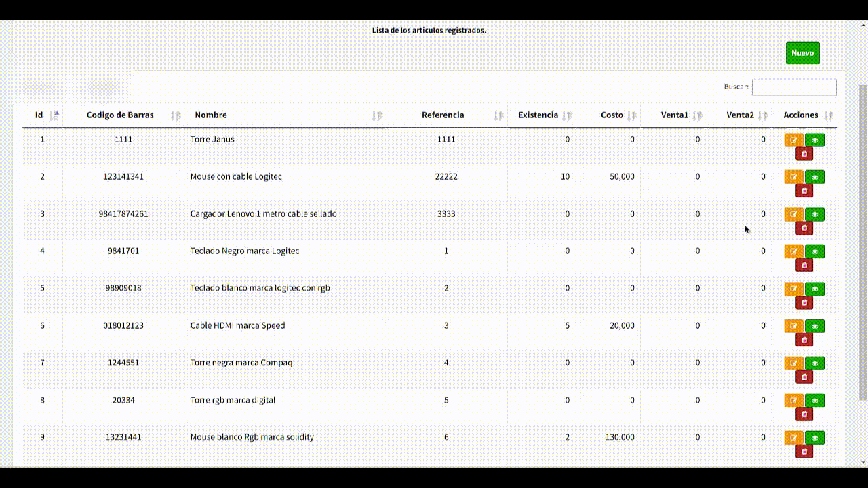Delete Torre rgb marca digital row

[x=804, y=414]
